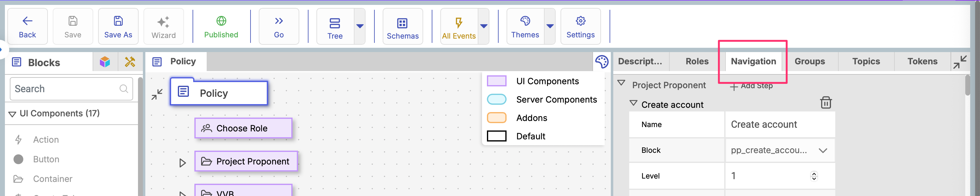The image size is (980, 196).
Task: Toggle the Published status button
Action: (221, 27)
